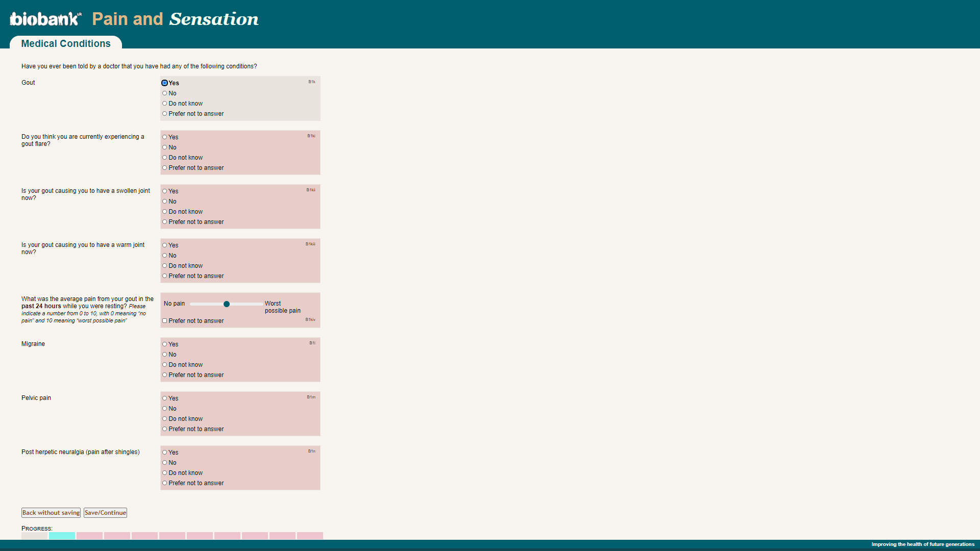Viewport: 980px width, 551px height.
Task: Choose Prefer not to answer for Migraine
Action: (x=165, y=375)
